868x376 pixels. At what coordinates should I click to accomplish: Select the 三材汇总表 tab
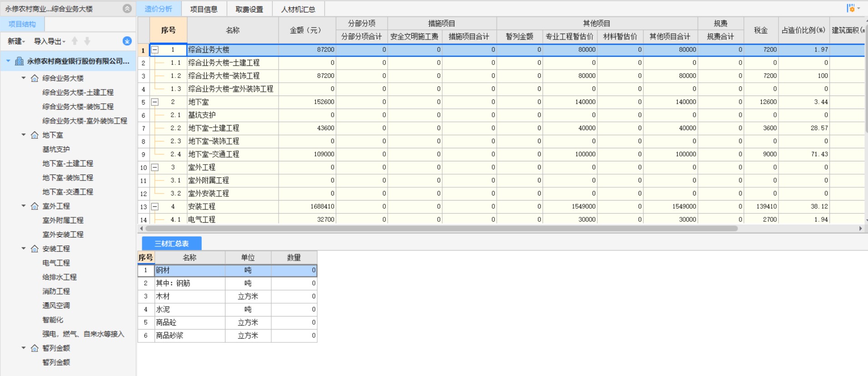click(172, 243)
